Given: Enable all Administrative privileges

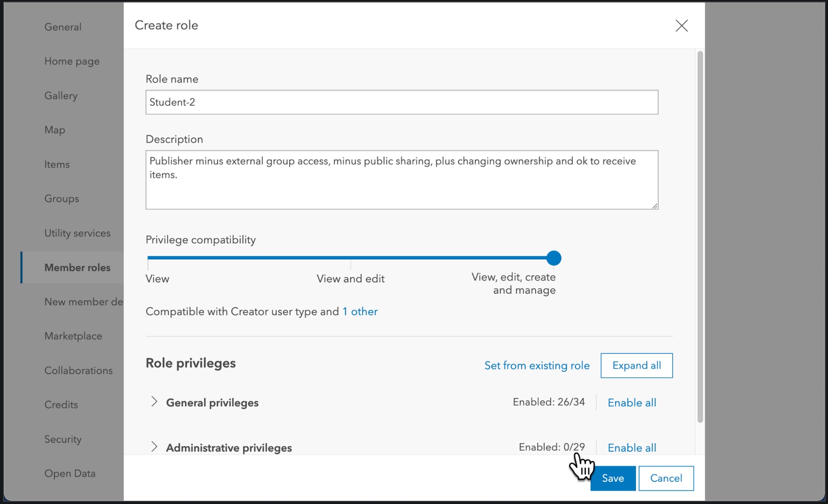Looking at the screenshot, I should point(631,448).
